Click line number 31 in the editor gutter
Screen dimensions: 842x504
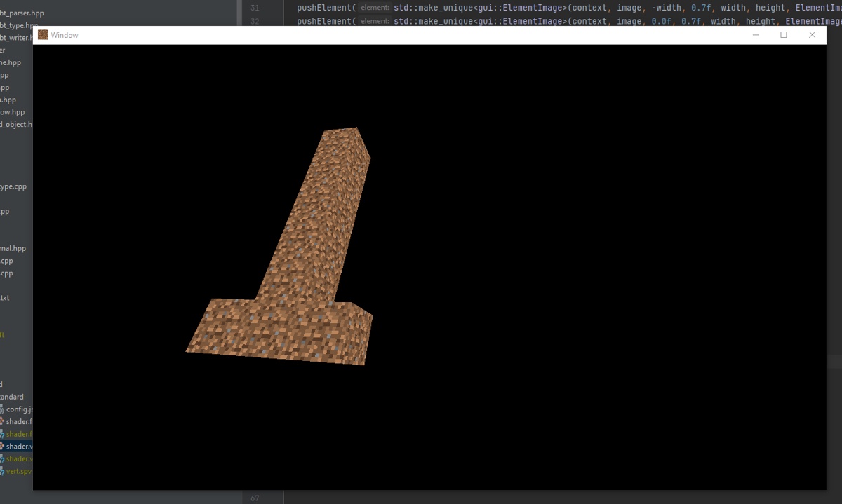(254, 8)
